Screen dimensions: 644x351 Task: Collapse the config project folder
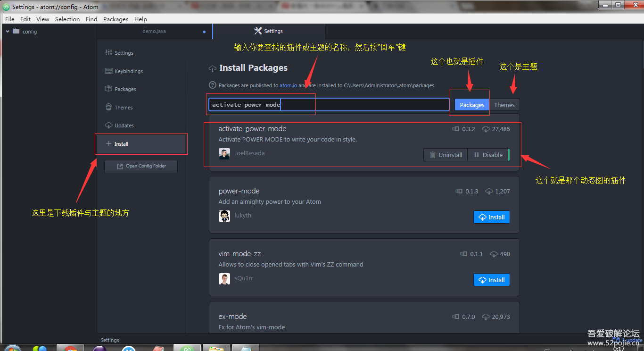[8, 32]
